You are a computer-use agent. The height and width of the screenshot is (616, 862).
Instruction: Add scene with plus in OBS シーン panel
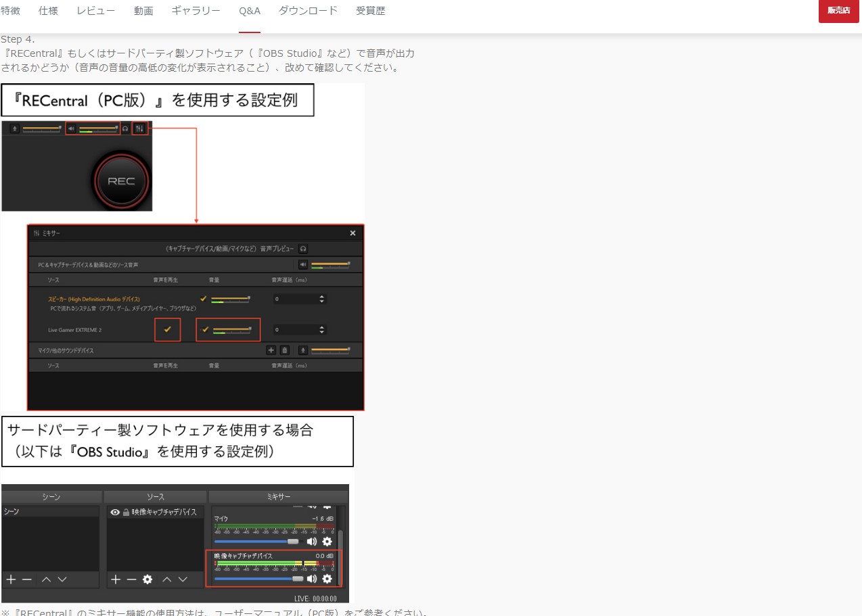[x=11, y=579]
